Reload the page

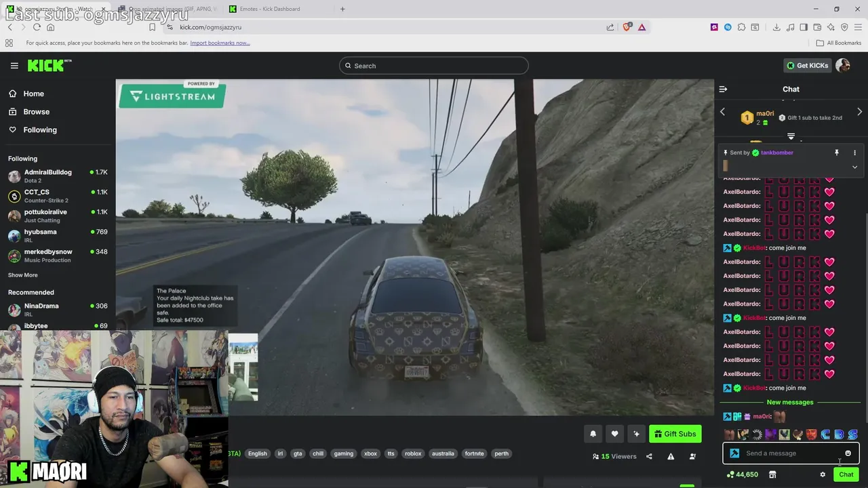click(x=37, y=27)
